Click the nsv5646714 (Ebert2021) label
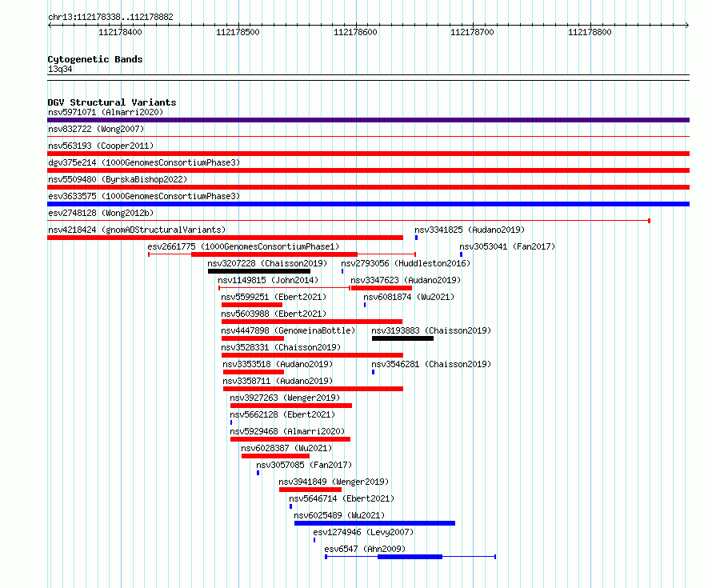The height and width of the screenshot is (588, 712). pos(342,498)
